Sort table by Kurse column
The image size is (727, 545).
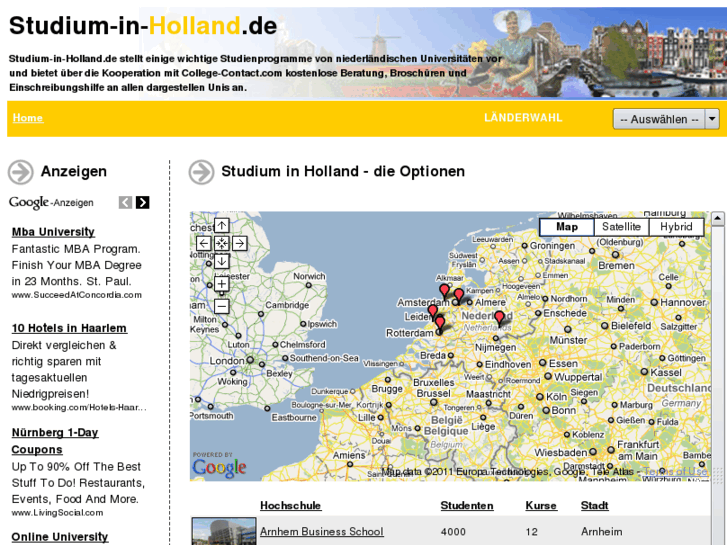541,506
